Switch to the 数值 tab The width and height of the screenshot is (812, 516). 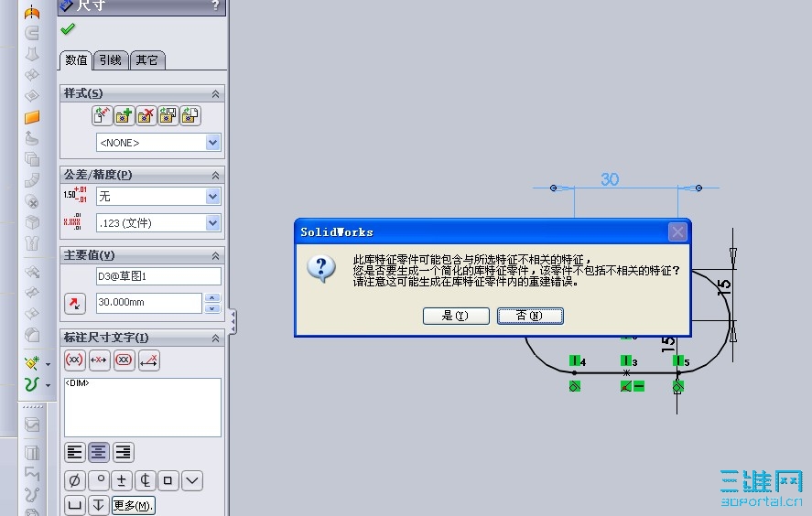pyautogui.click(x=76, y=60)
